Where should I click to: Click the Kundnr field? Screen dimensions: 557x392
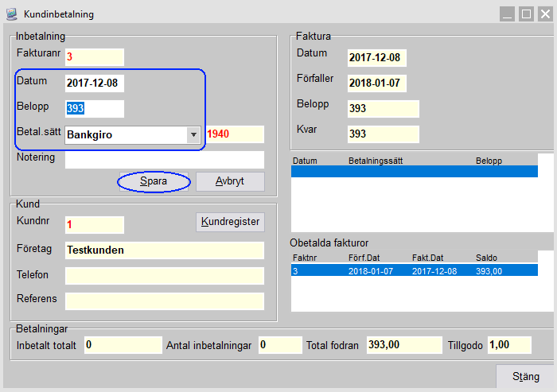pyautogui.click(x=95, y=225)
